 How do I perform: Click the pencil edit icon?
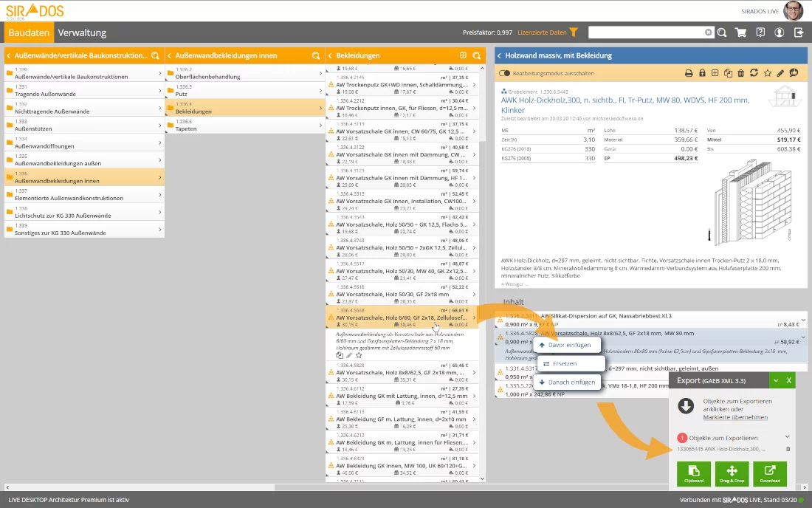coord(781,73)
